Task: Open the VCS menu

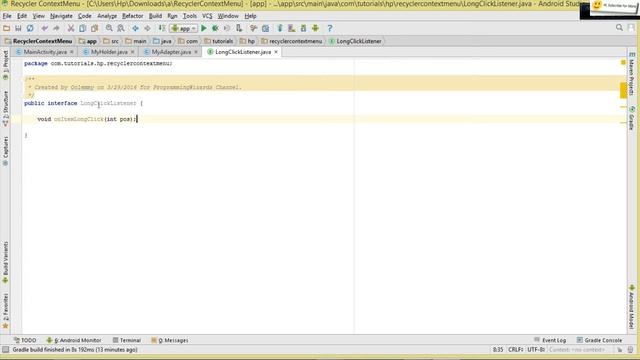Action: tap(207, 16)
